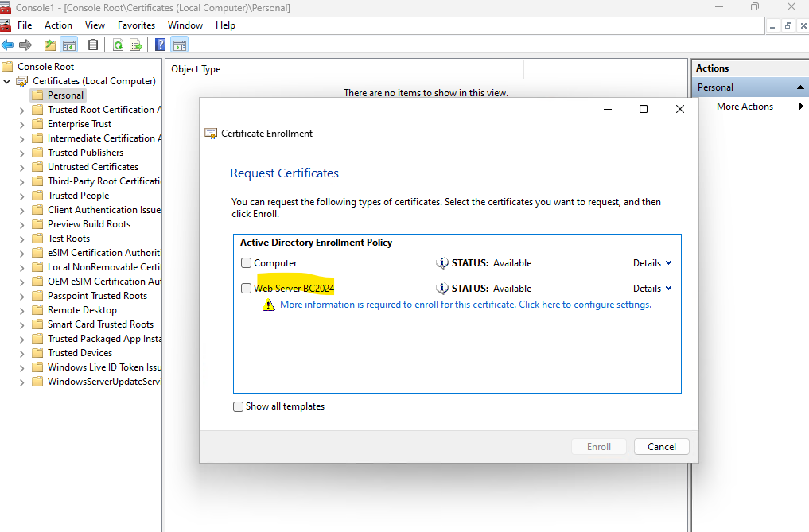This screenshot has width=809, height=532.
Task: Select Client Authentication Issuers tree item
Action: pos(103,210)
